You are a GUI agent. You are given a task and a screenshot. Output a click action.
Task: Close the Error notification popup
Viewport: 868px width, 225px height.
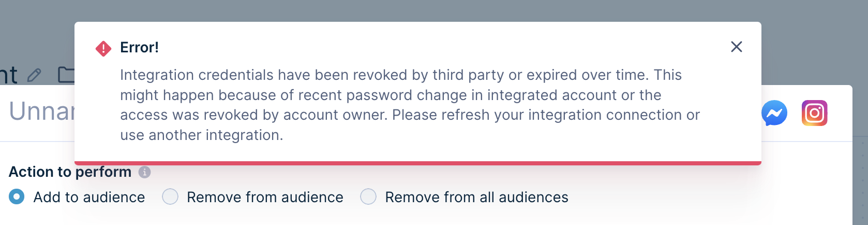[736, 47]
